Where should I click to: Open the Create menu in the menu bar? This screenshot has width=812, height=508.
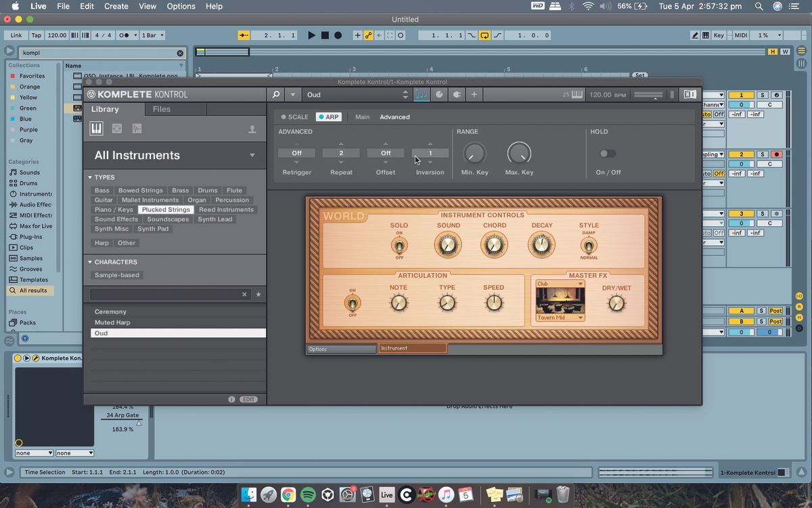[x=115, y=6]
